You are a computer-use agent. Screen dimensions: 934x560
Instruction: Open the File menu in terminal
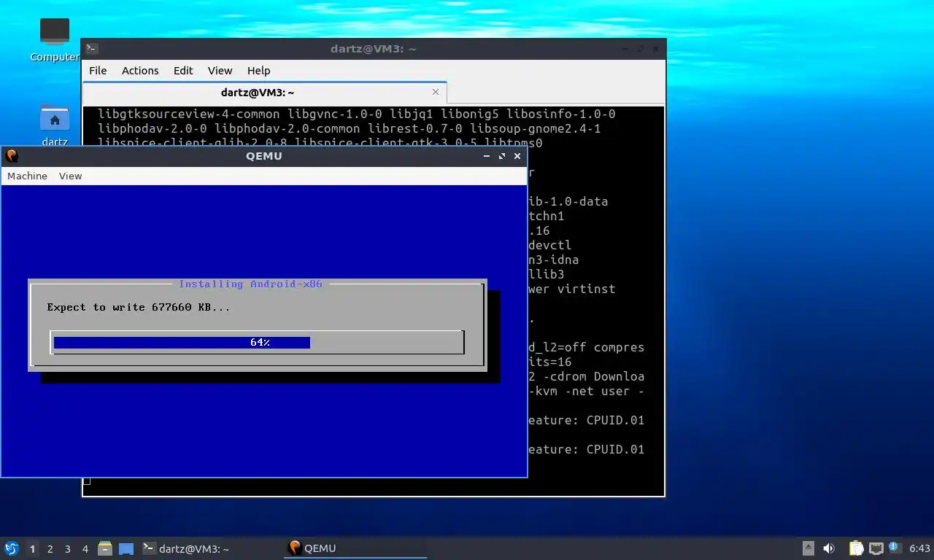98,71
